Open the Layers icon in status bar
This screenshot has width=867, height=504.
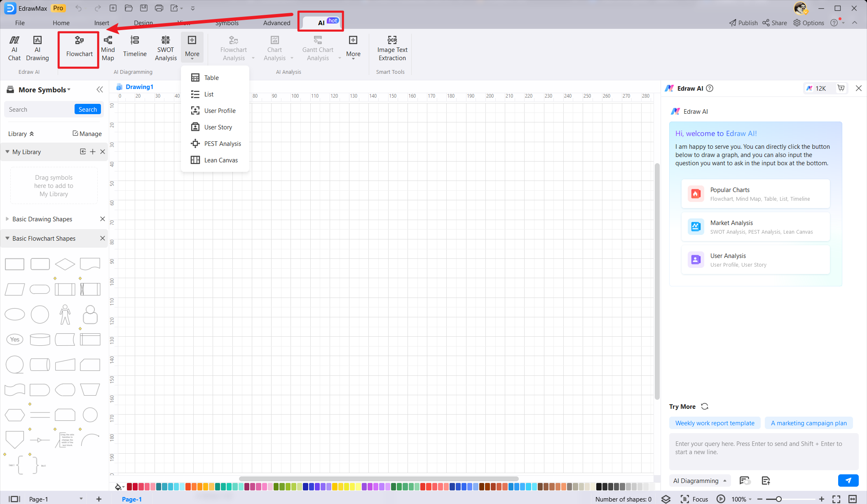(666, 499)
